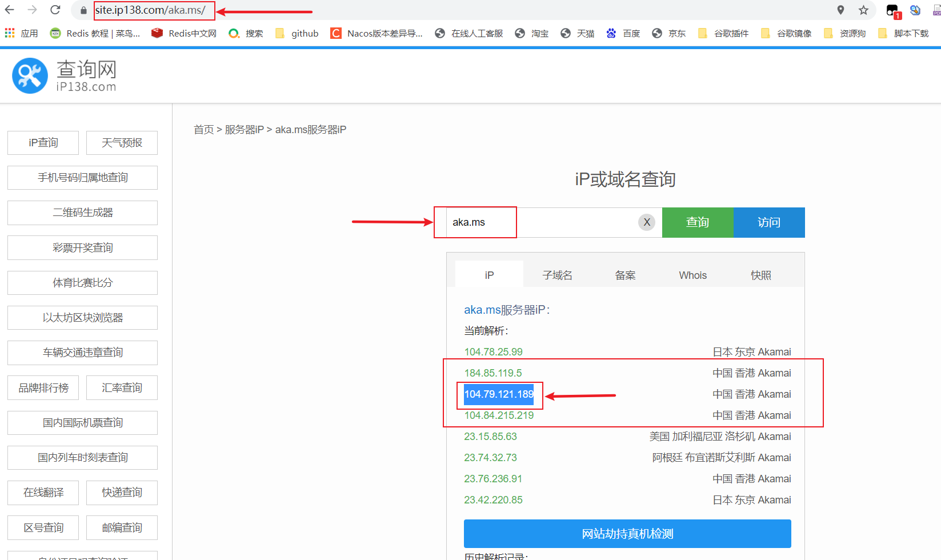This screenshot has width=941, height=560.
Task: Click IP 23.76.236.91
Action: pyautogui.click(x=493, y=479)
